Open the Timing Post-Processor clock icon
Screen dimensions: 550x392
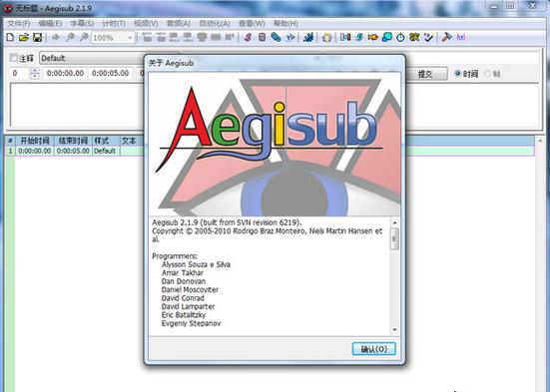(400, 37)
